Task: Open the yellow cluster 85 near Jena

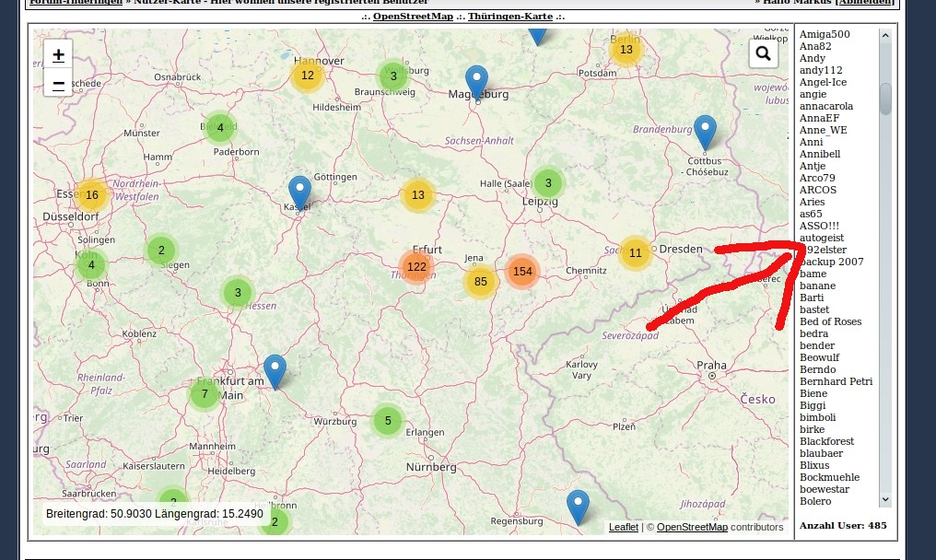Action: tap(480, 282)
